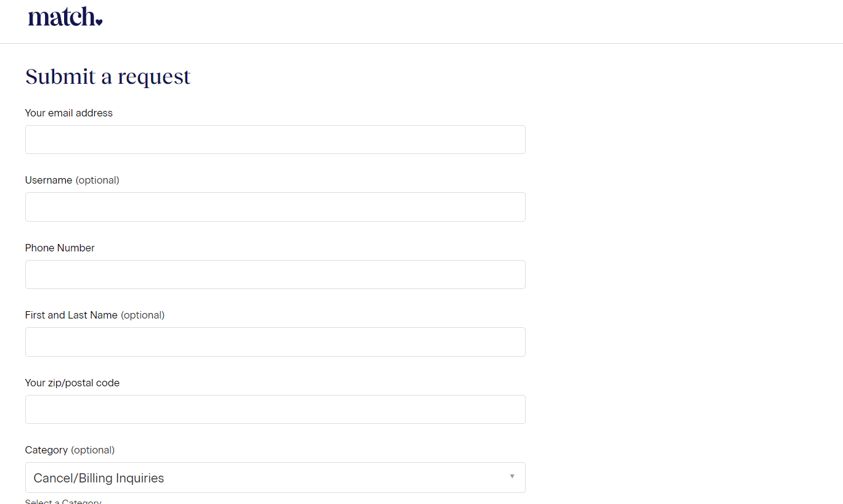Click the 'Category' field label
Viewport: 843px width, 504px height.
point(46,450)
